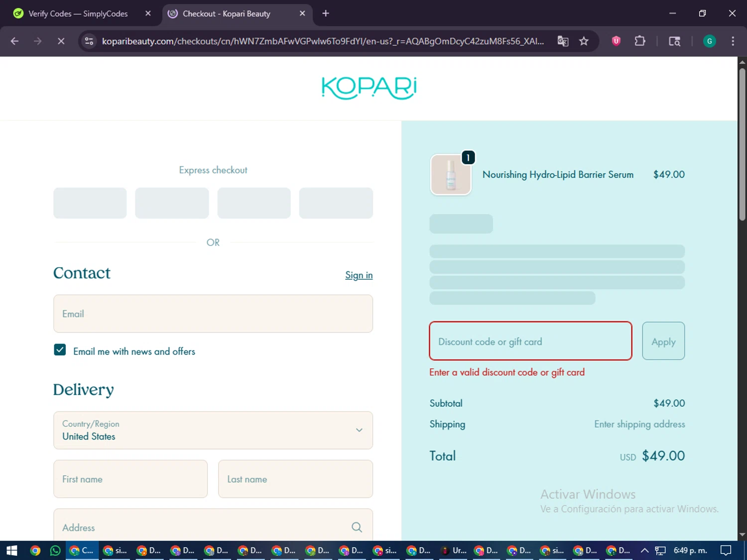Click the scrollbar down arrow
747x560 pixels.
(x=742, y=535)
